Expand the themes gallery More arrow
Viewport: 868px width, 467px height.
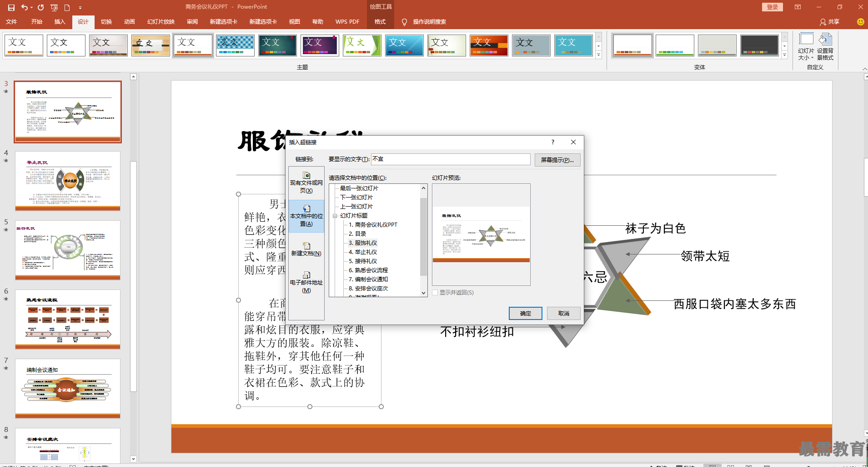coord(598,55)
